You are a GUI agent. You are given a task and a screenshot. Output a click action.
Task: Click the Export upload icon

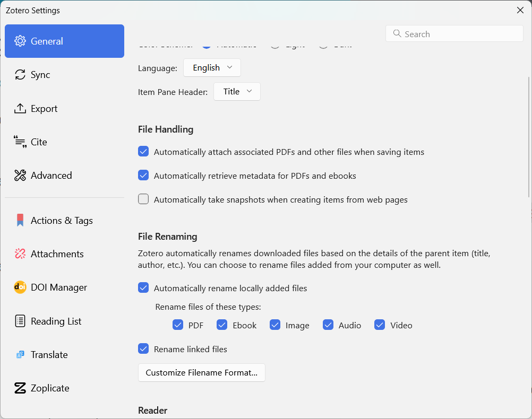pos(20,109)
